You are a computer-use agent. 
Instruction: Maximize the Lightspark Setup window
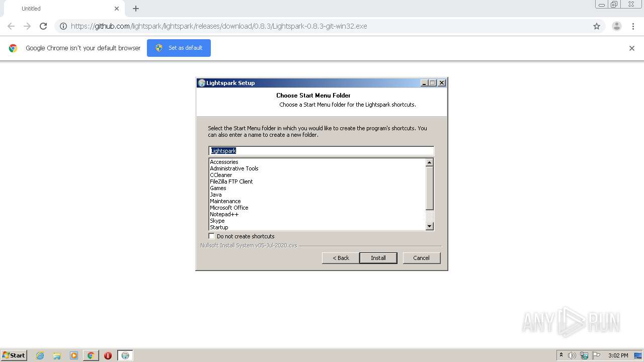tap(433, 83)
